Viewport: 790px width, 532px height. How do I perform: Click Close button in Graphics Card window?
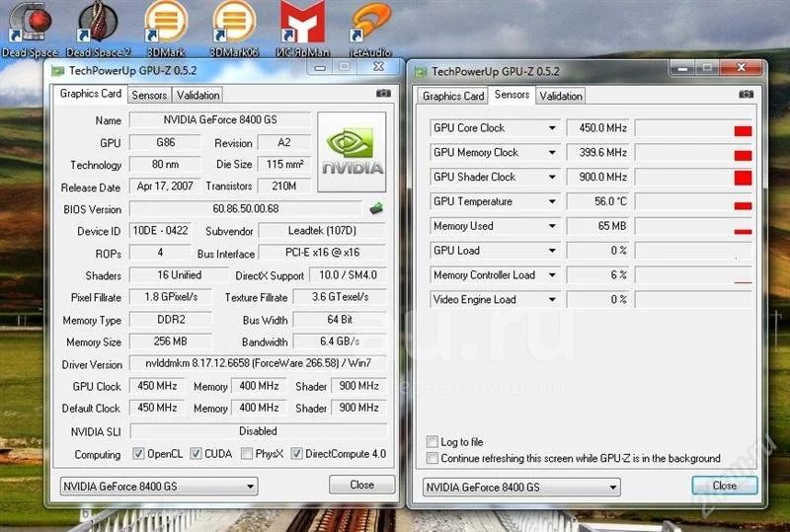click(361, 485)
